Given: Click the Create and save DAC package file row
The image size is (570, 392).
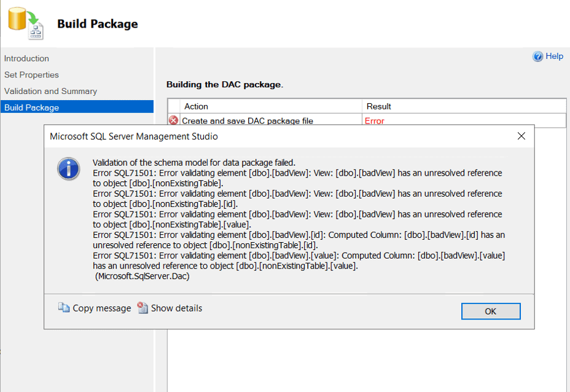Looking at the screenshot, I should pyautogui.click(x=367, y=120).
